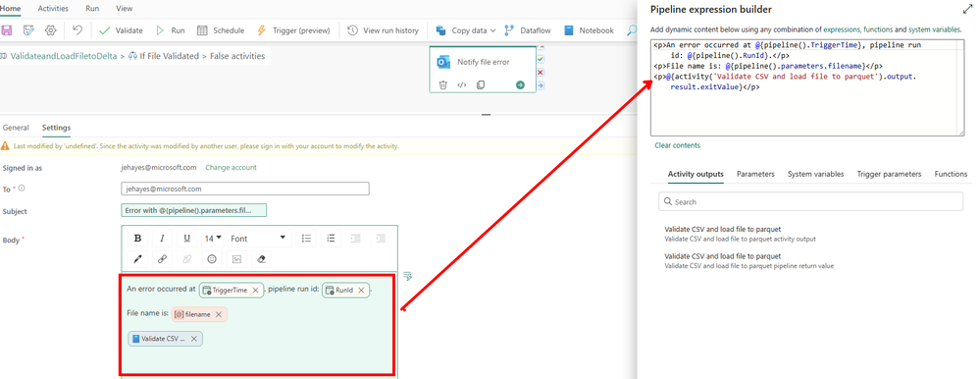Viewport: 980px width, 379px height.
Task: Open the Settings tab
Action: [x=56, y=128]
